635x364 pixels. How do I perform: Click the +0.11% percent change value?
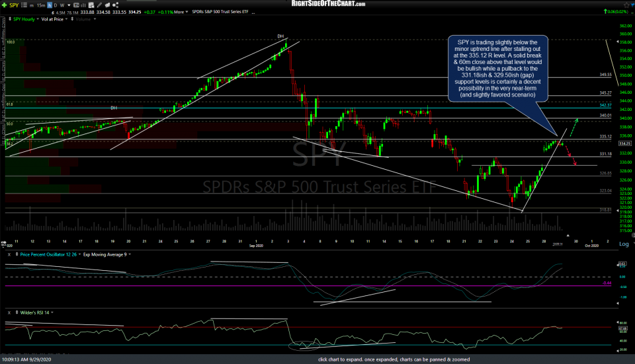point(165,13)
